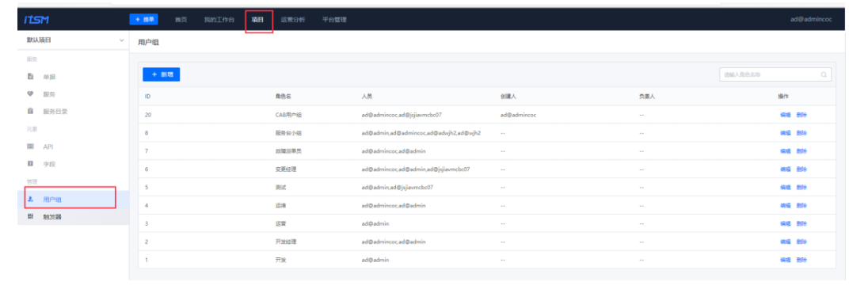Edit the CAB用户组 row
868x293 pixels.
tap(785, 115)
